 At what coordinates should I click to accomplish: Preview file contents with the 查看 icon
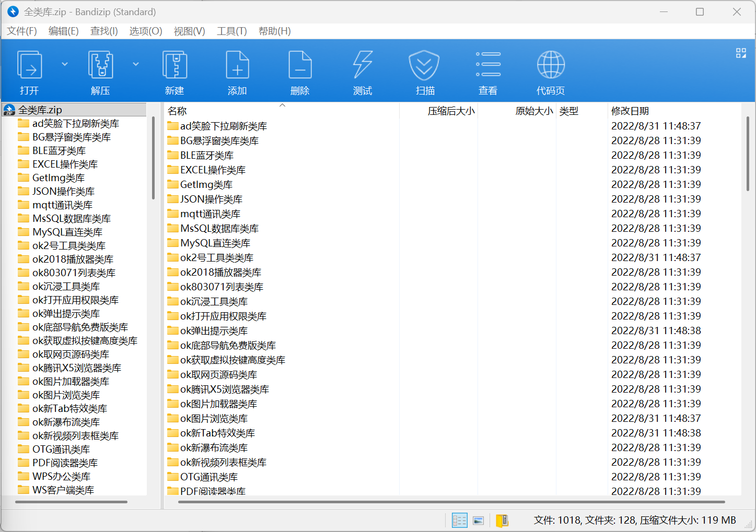click(x=487, y=70)
